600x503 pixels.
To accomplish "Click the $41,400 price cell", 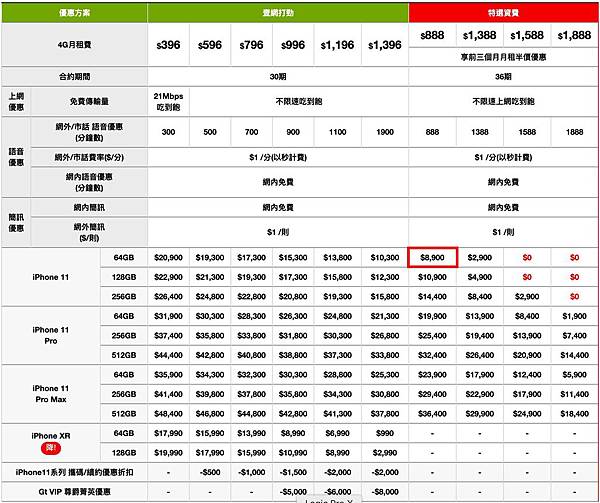I will tap(168, 394).
